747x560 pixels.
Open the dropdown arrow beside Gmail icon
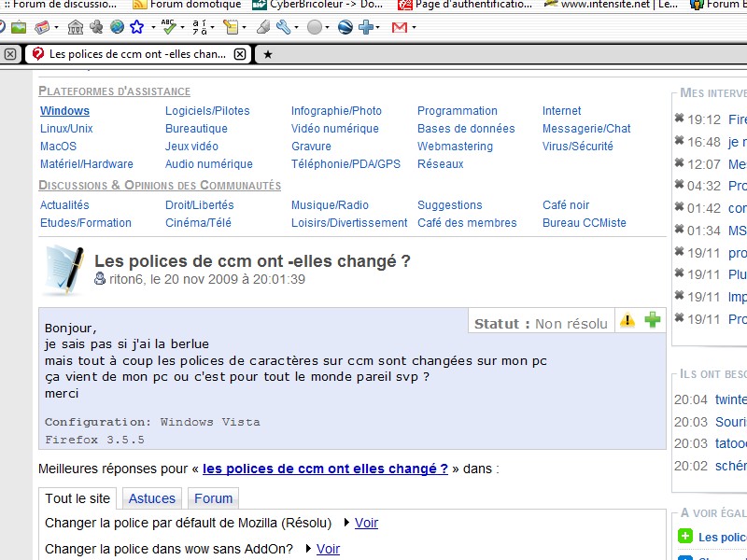coord(414,28)
